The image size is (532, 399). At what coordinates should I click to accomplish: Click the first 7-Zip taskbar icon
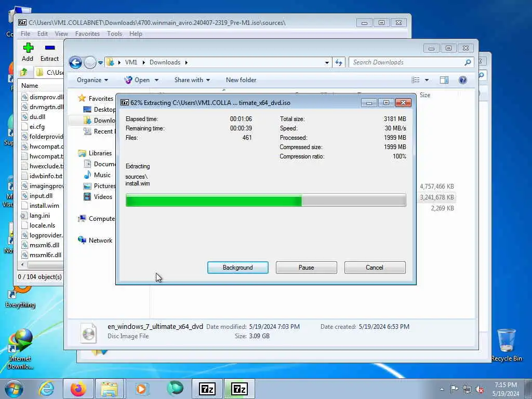click(x=207, y=389)
